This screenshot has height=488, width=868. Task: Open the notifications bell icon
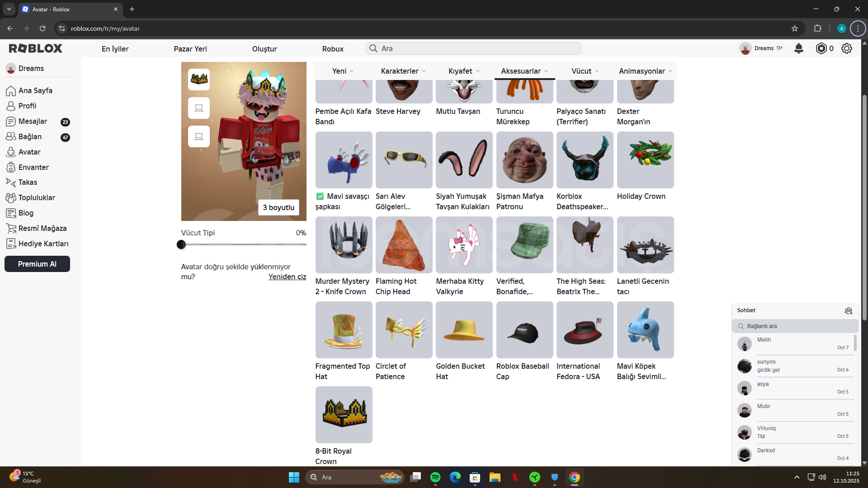tap(799, 48)
